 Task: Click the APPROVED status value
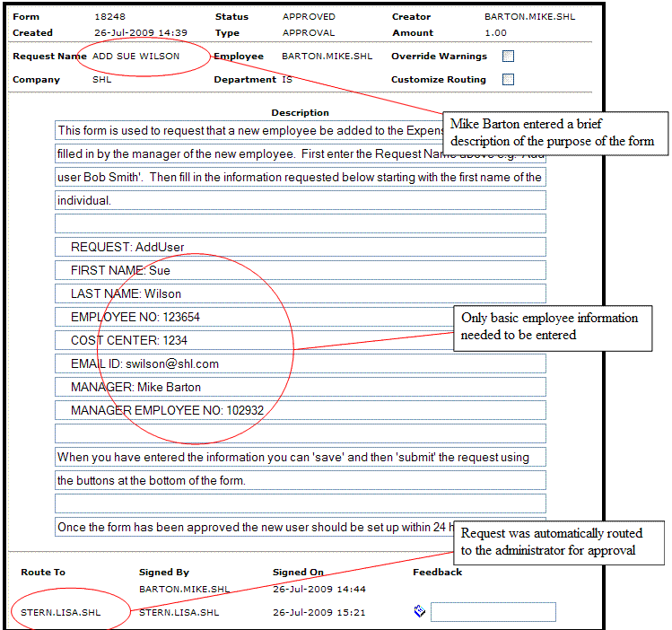[x=309, y=17]
